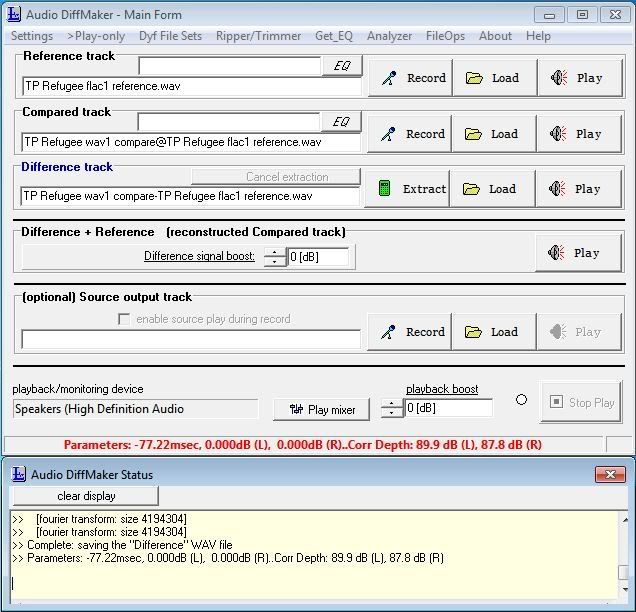Clear display in Status window
This screenshot has height=612, width=636.
pos(86,496)
